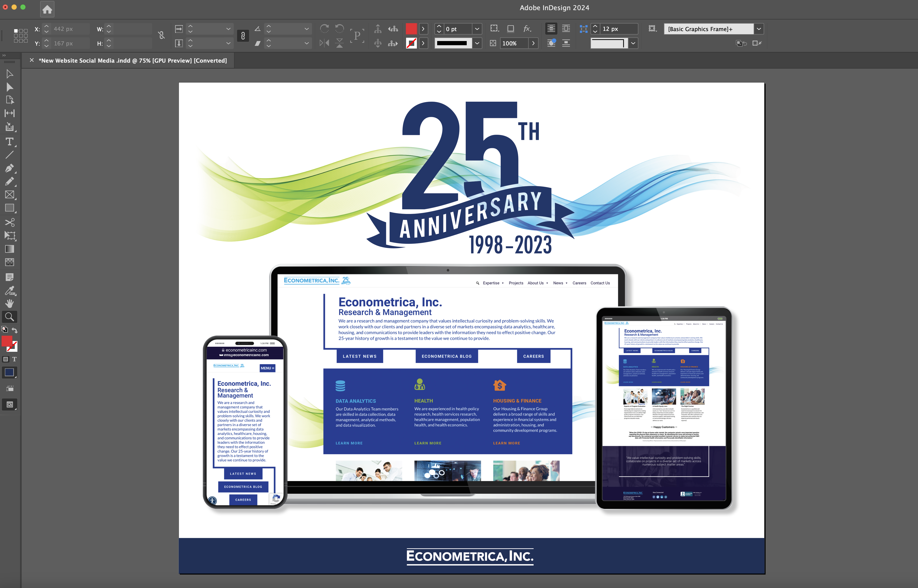Viewport: 918px width, 588px height.
Task: Select the Selection tool arrow
Action: click(x=9, y=74)
